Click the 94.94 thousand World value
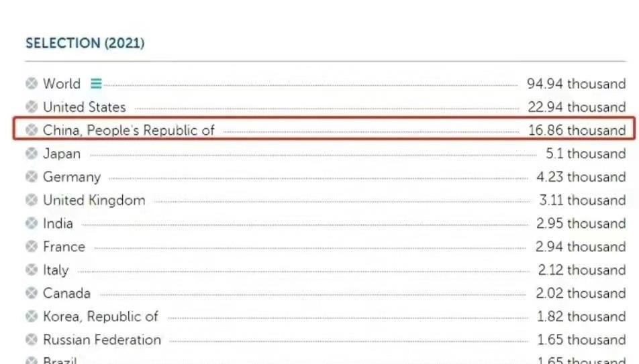 click(x=576, y=84)
